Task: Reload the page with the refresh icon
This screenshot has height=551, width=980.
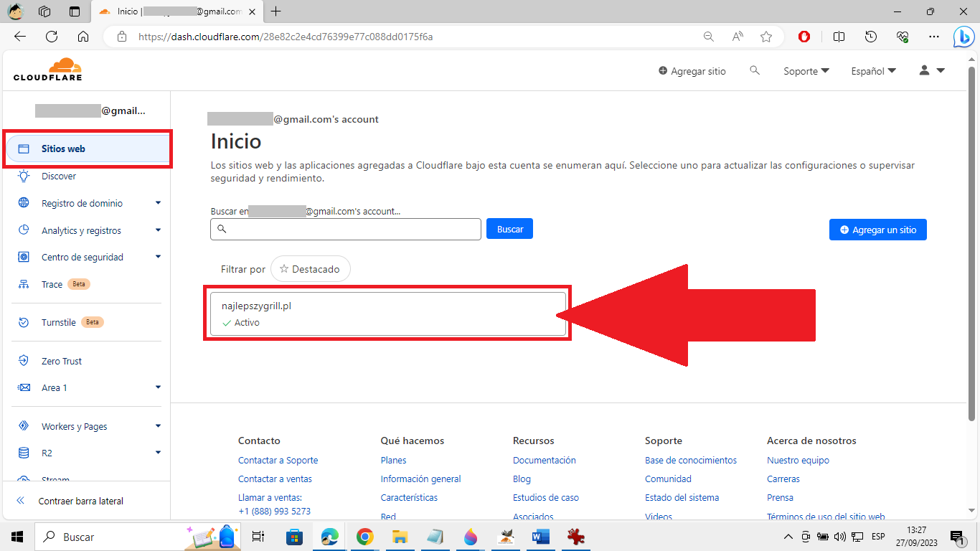Action: tap(52, 37)
